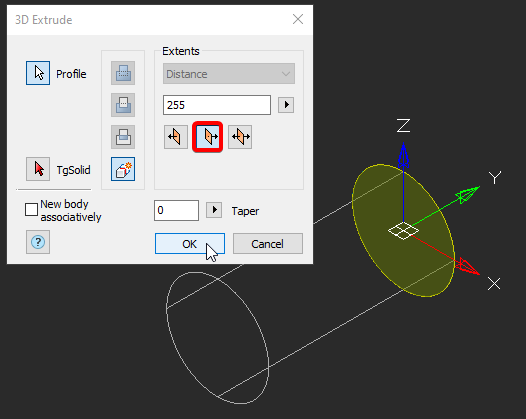Enable New body associatively checkbox
Image resolution: width=526 pixels, height=419 pixels.
pyautogui.click(x=31, y=210)
